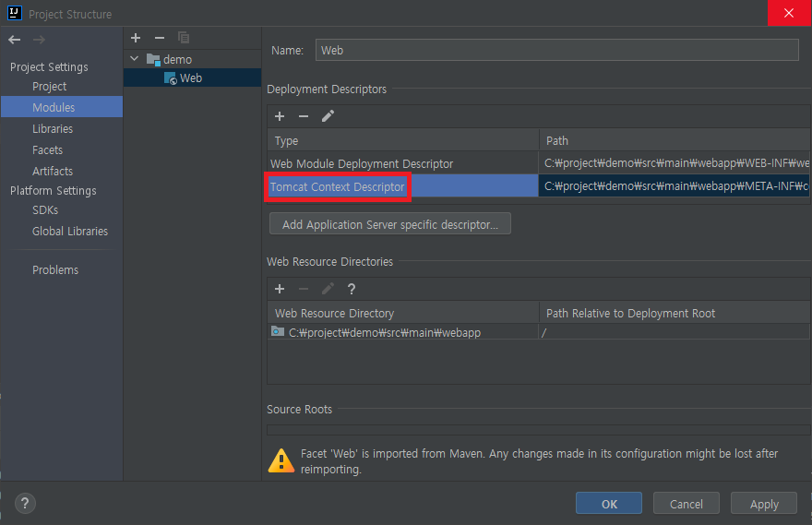Add a web resource directory
812x525 pixels.
click(x=280, y=289)
